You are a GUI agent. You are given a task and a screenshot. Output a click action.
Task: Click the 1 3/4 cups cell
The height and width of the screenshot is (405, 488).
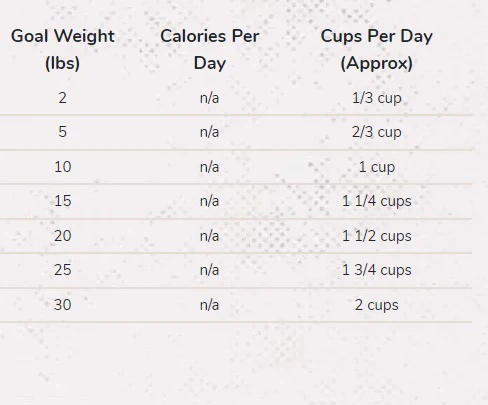point(377,270)
